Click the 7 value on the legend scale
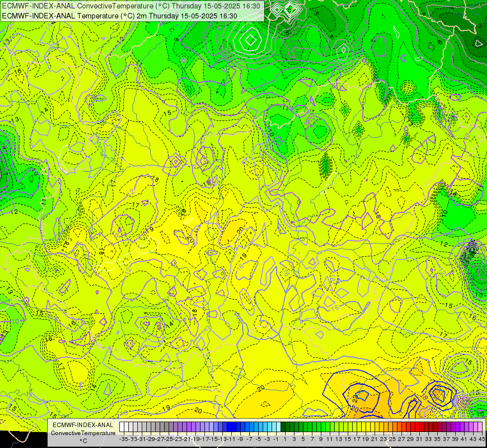The height and width of the screenshot is (448, 487). pos(312,439)
